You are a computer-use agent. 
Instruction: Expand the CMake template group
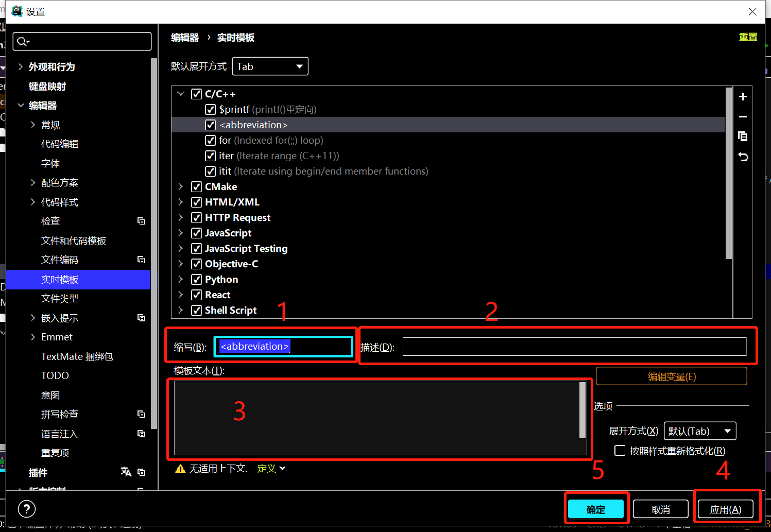(180, 186)
